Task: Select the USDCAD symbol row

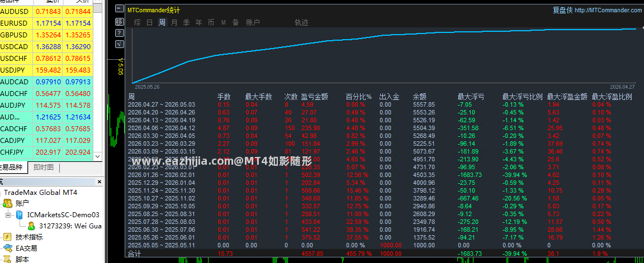Action: tap(46, 46)
